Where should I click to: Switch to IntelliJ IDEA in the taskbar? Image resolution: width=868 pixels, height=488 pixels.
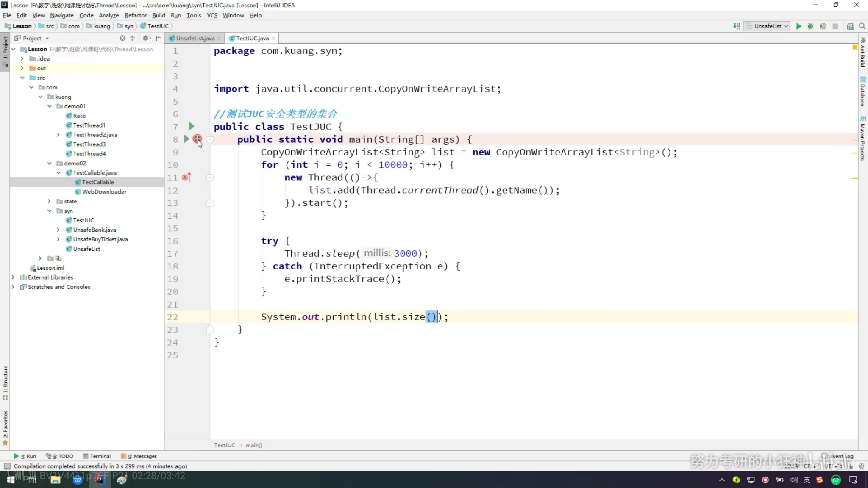pyautogui.click(x=99, y=480)
